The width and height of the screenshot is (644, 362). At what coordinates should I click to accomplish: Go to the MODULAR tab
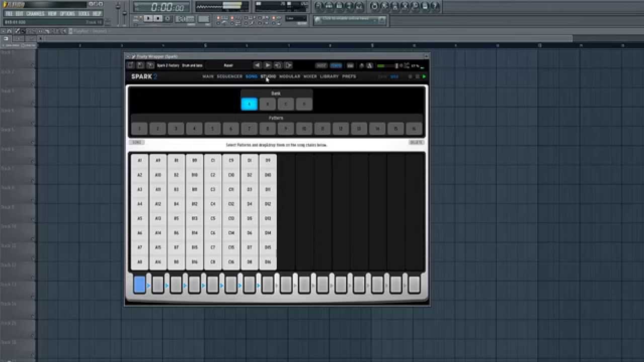(289, 76)
